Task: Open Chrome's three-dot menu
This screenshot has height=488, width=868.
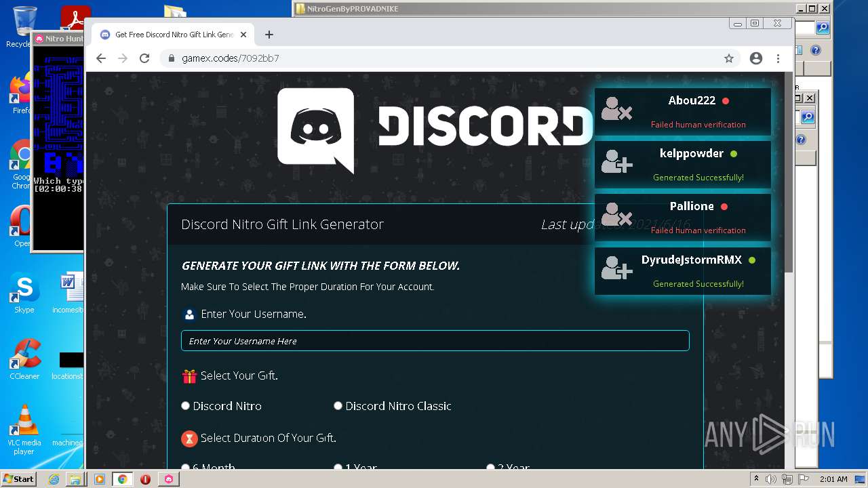Action: [778, 58]
